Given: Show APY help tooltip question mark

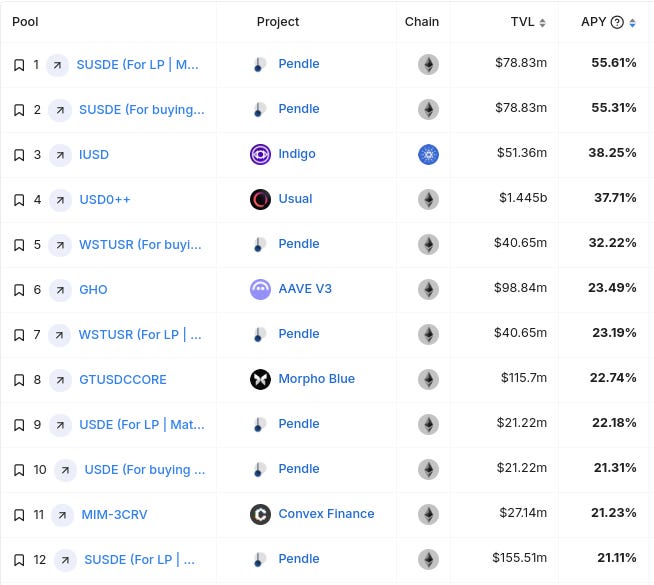Looking at the screenshot, I should tap(617, 22).
